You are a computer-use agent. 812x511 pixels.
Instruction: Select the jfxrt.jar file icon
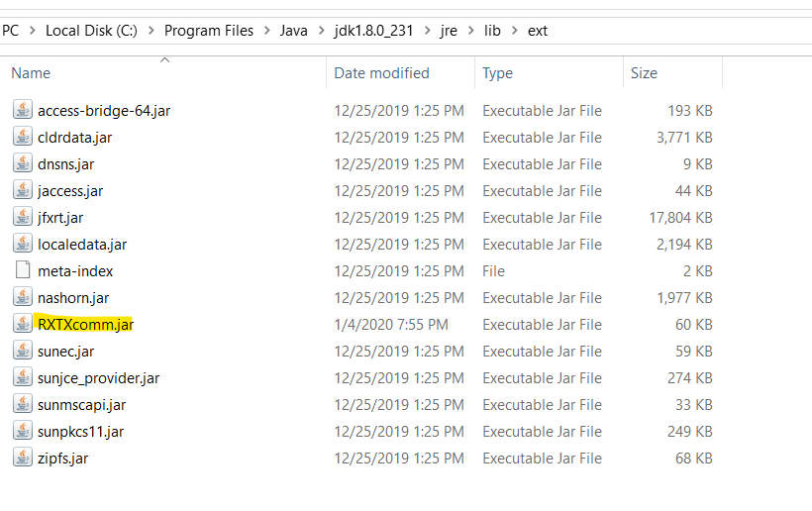(22, 218)
